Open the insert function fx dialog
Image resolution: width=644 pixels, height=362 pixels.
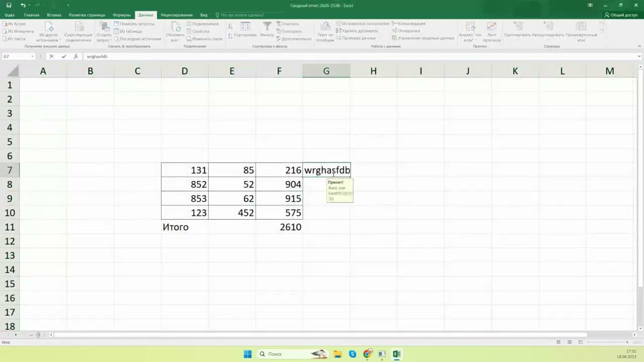pos(76,56)
